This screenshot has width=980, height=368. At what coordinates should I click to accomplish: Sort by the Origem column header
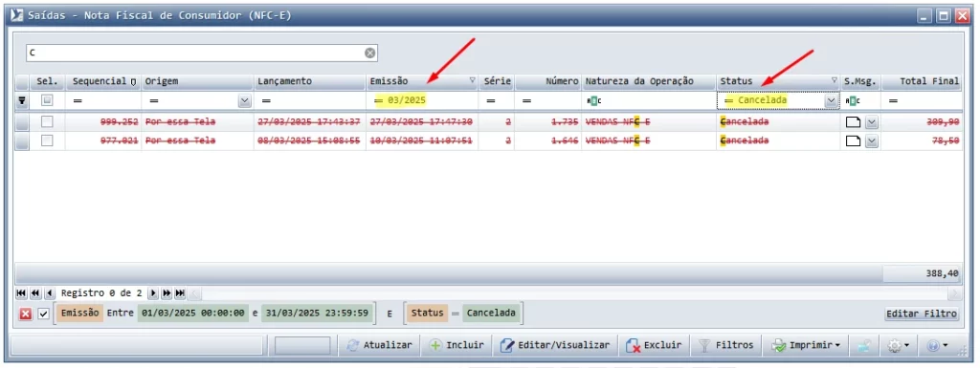tap(198, 81)
